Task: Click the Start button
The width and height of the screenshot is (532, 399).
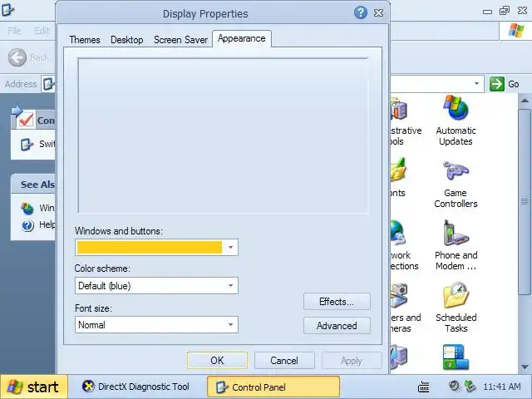Action: (34, 387)
